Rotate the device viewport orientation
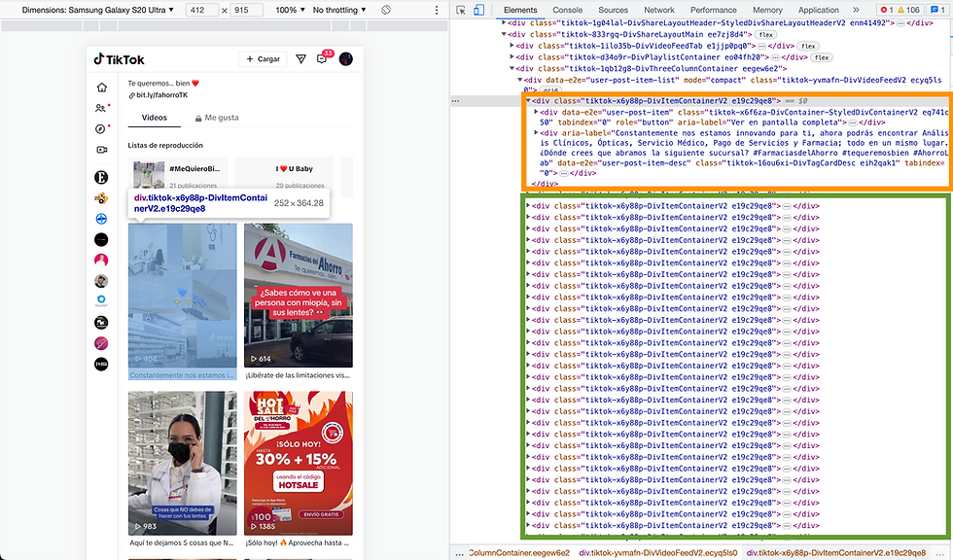This screenshot has width=953, height=560. pyautogui.click(x=385, y=10)
